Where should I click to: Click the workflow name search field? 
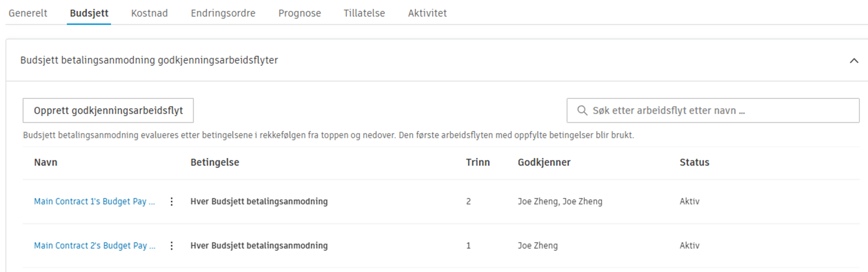click(x=719, y=110)
